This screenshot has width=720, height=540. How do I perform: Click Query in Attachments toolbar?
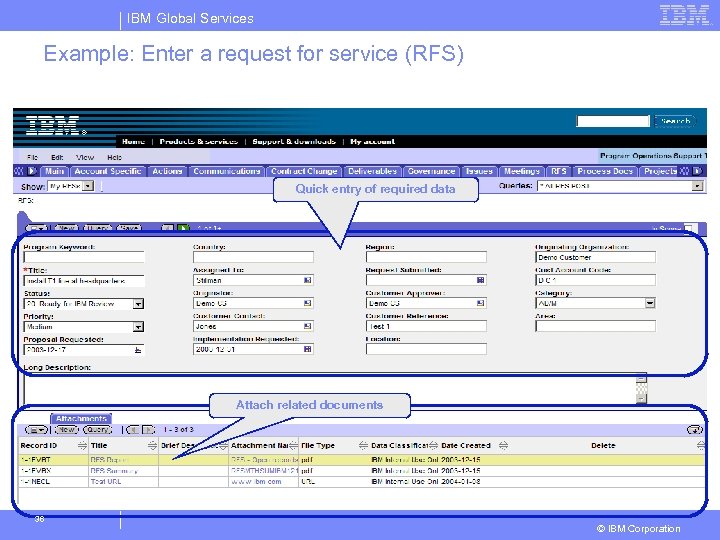97,430
